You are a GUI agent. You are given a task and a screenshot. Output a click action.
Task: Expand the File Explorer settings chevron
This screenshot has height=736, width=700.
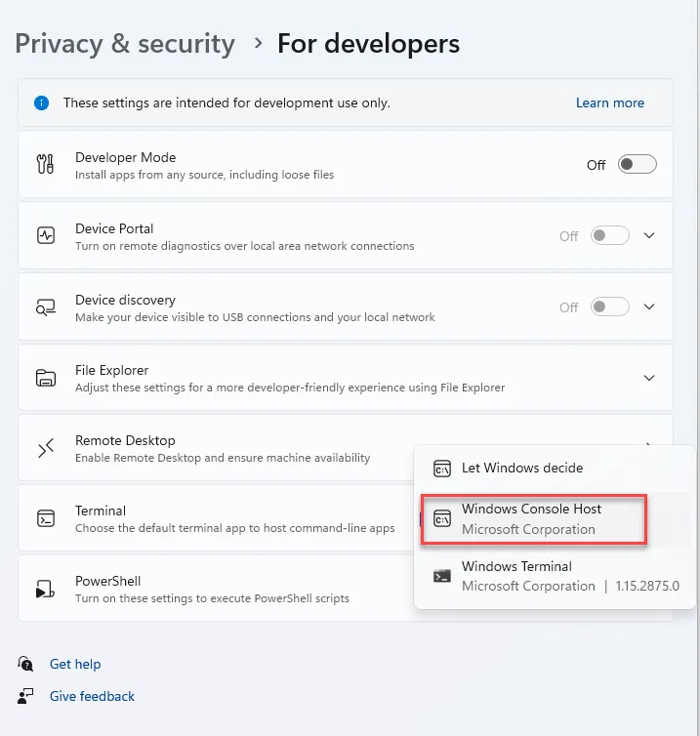(x=650, y=378)
